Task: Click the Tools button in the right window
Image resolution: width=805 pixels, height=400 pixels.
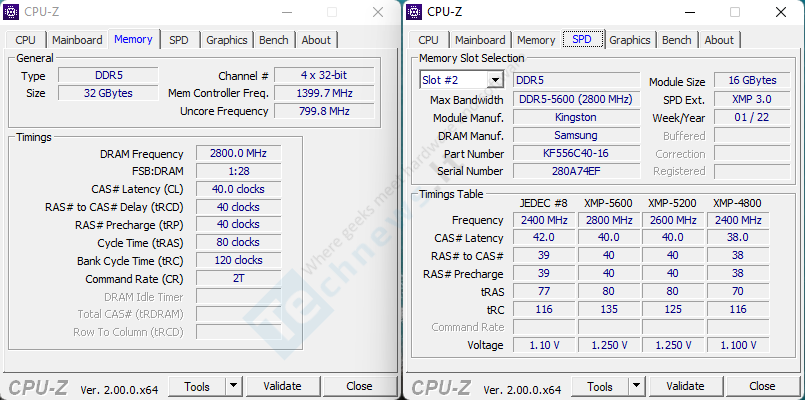Action: tap(600, 386)
